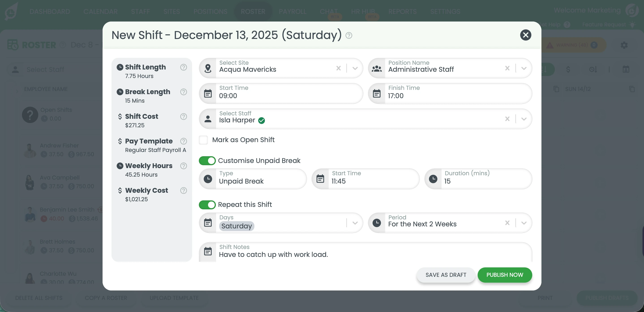Viewport: 644px width, 312px height.
Task: Check the Mark as Open Shift box
Action: 203,140
